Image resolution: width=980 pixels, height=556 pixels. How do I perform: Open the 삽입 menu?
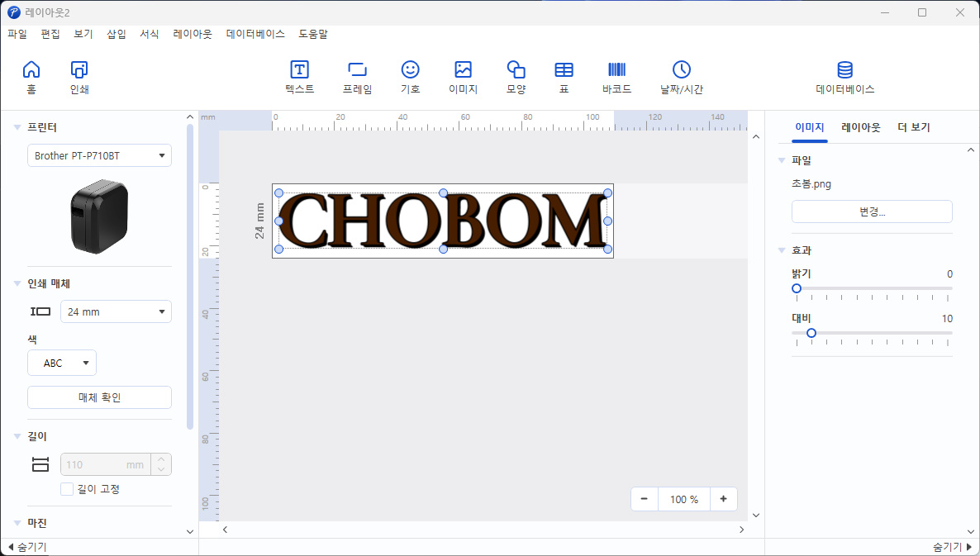(117, 34)
